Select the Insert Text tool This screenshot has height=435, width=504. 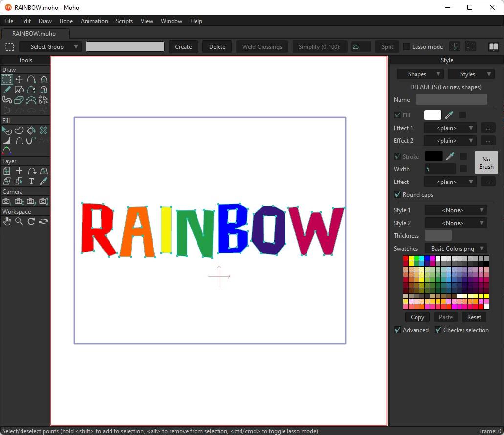tap(31, 181)
